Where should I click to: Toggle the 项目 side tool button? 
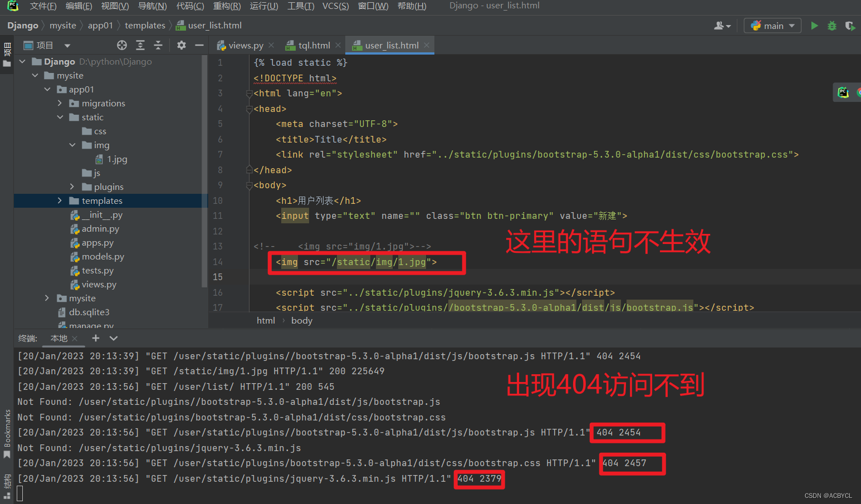[x=7, y=55]
